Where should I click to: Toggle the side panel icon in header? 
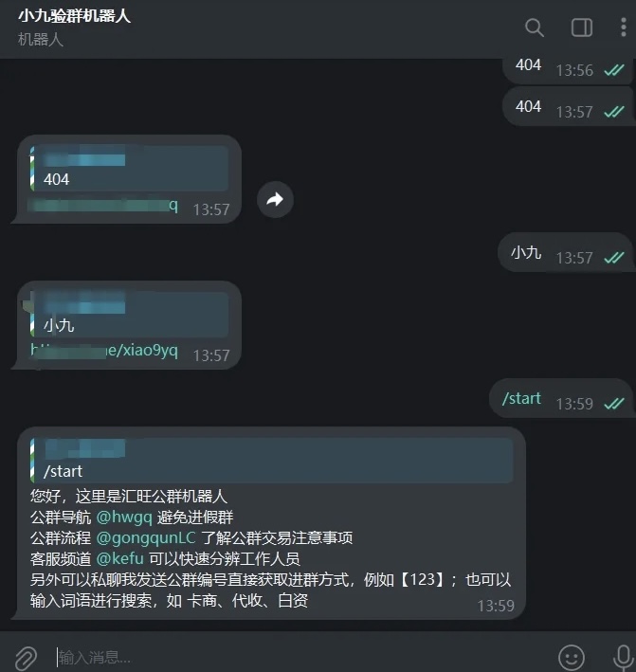pos(582,27)
